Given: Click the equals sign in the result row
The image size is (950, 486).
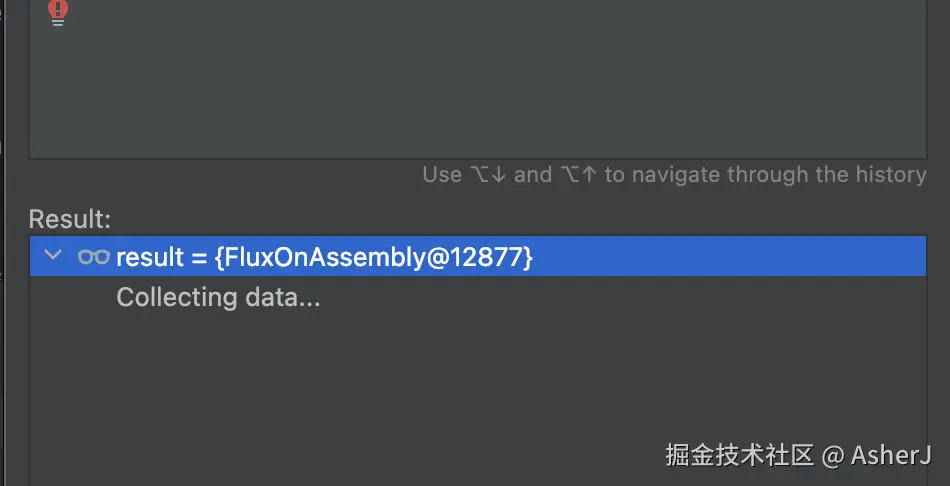Looking at the screenshot, I should pyautogui.click(x=198, y=257).
